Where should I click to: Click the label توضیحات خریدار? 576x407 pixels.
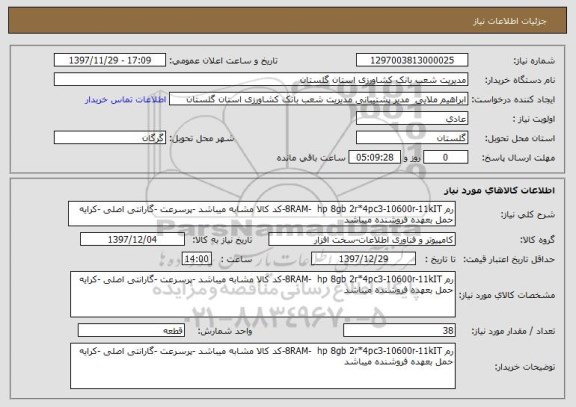pos(525,367)
